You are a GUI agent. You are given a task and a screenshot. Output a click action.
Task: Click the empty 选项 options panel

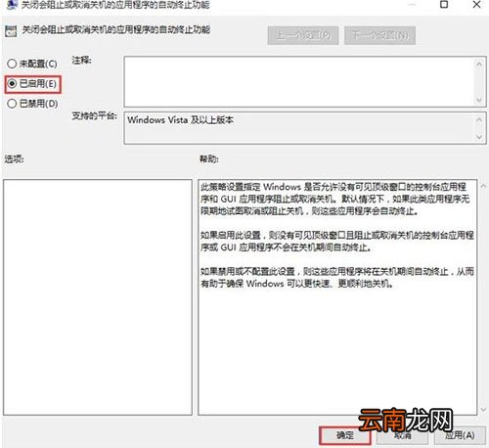pos(98,297)
